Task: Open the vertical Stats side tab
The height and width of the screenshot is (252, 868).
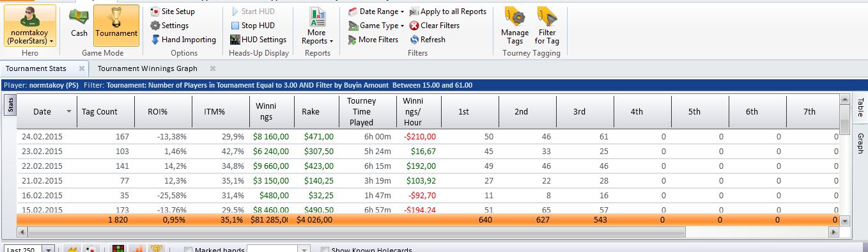Action: [11, 106]
